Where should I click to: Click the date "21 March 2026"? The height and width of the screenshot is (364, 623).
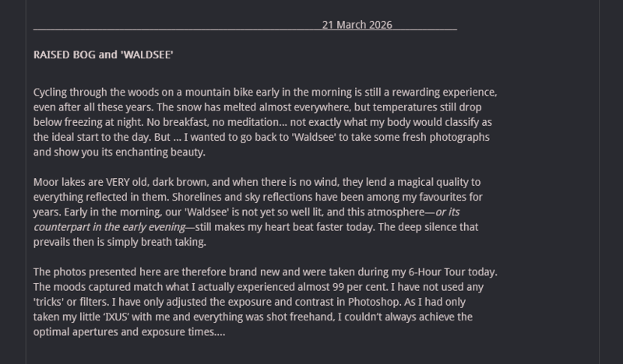click(357, 24)
